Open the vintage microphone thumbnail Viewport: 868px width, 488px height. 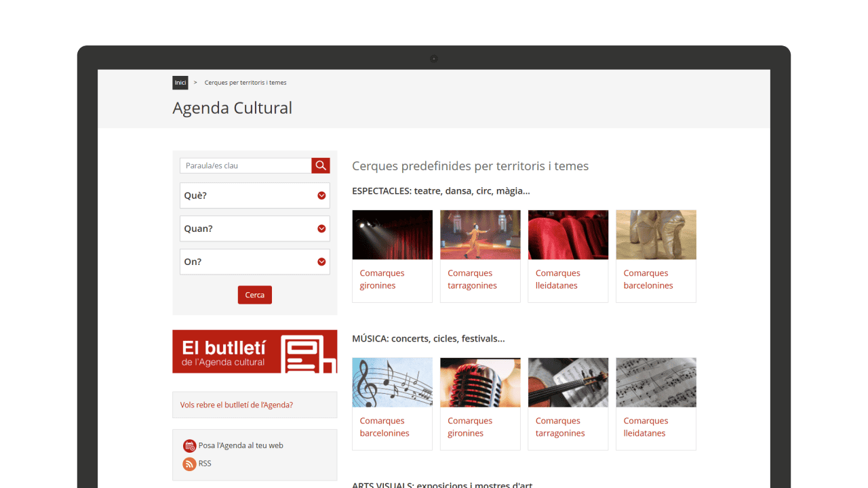tap(480, 382)
